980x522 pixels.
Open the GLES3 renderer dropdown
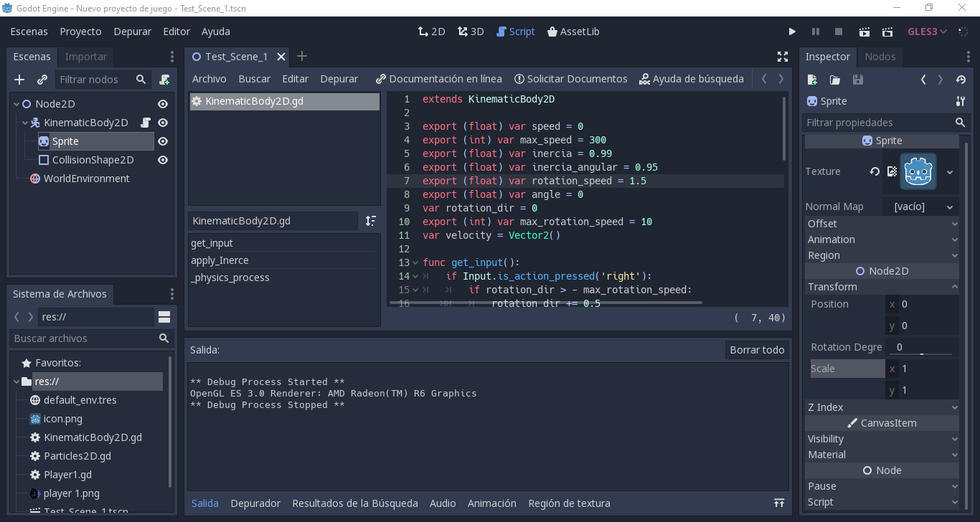click(x=927, y=32)
